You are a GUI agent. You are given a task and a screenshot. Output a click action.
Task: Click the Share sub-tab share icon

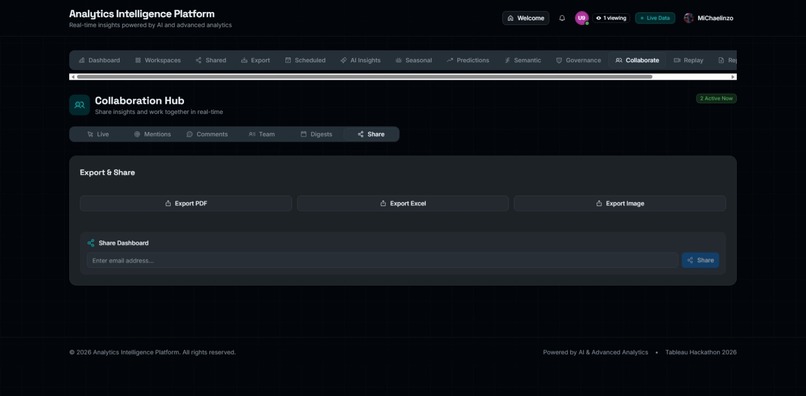pyautogui.click(x=361, y=134)
